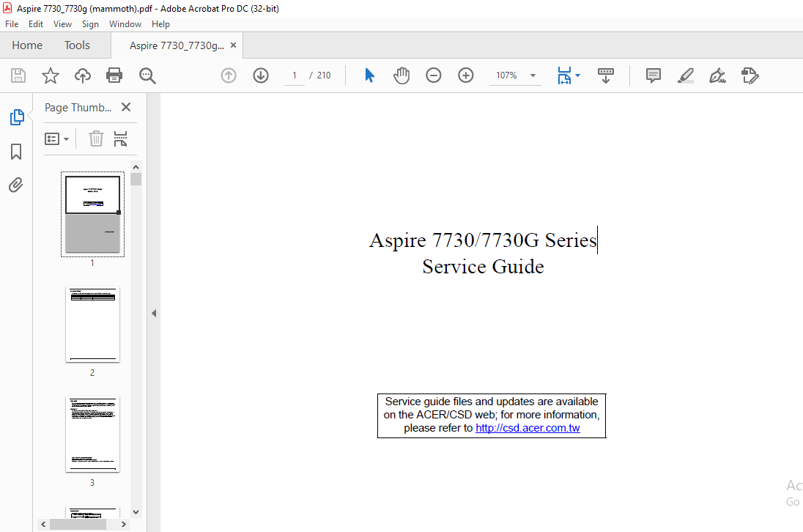Open Page Thumbnails sidebar icon
Screen dimensions: 803x532
coord(17,117)
